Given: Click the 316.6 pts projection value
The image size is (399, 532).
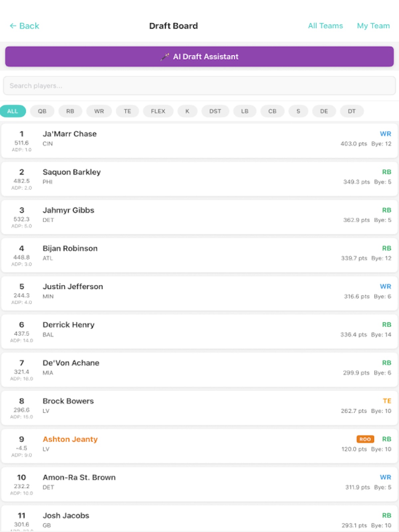Looking at the screenshot, I should 357,296.
